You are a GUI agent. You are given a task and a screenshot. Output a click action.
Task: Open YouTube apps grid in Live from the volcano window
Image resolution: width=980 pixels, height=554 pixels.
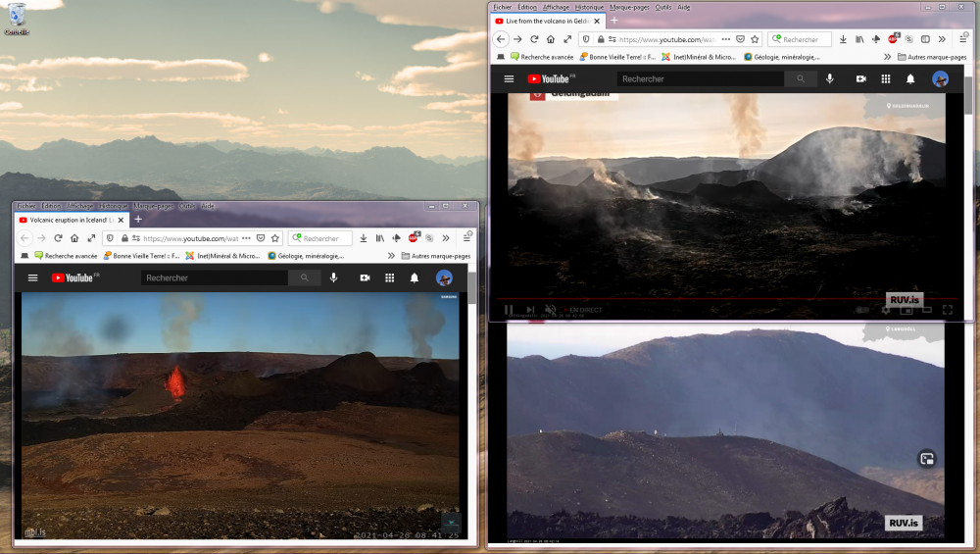click(x=886, y=79)
